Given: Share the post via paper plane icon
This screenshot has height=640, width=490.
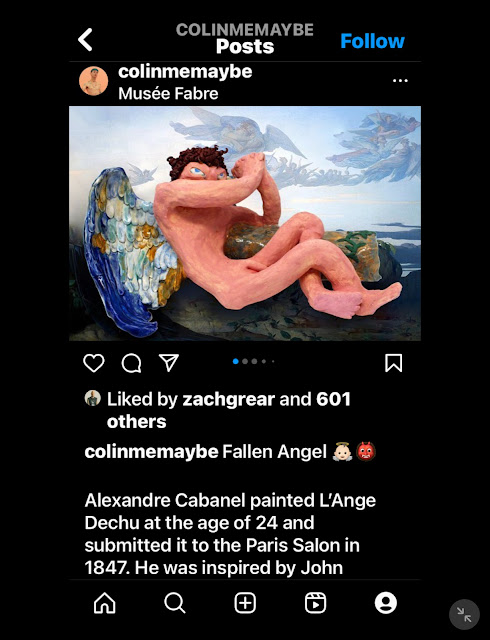Looking at the screenshot, I should tap(169, 362).
